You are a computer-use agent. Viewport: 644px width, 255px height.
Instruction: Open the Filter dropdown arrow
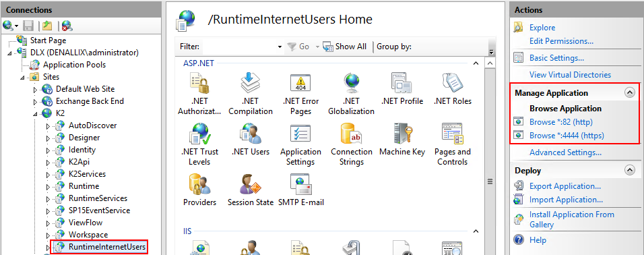coord(280,47)
